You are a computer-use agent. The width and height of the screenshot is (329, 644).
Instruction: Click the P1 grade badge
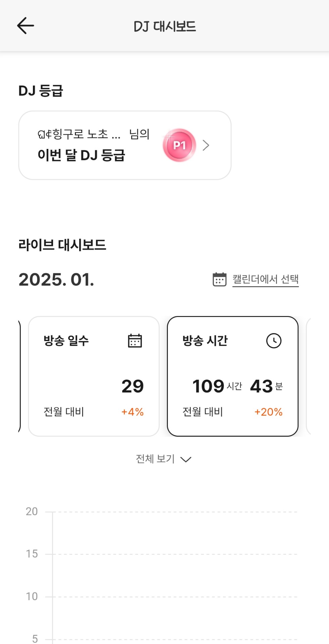click(180, 145)
